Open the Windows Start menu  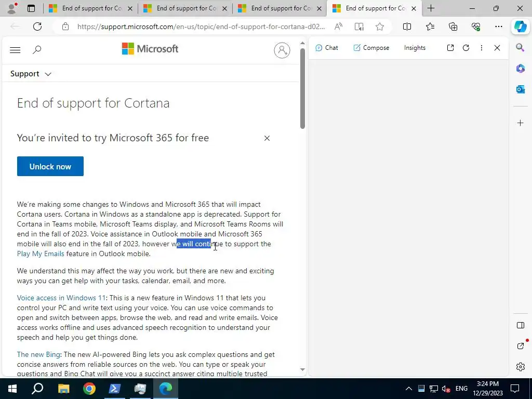tap(12, 389)
